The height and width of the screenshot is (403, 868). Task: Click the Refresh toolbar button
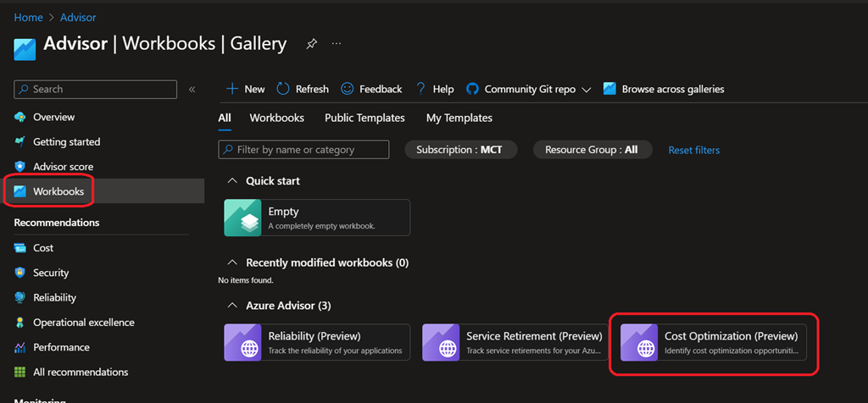[302, 89]
